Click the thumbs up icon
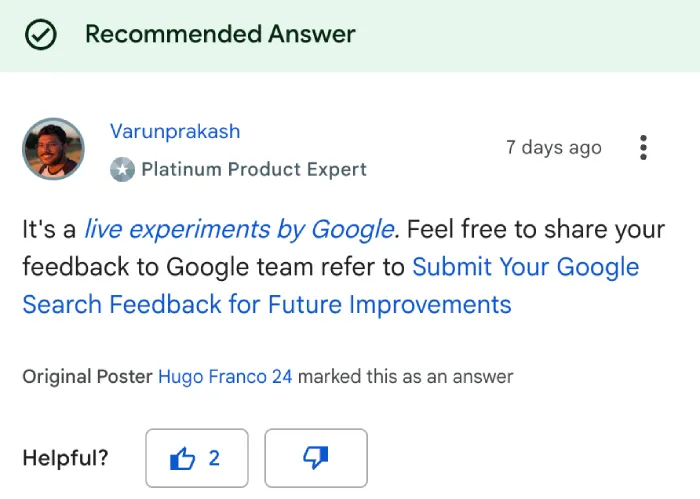Image resolution: width=700 pixels, height=499 pixels. coord(182,458)
